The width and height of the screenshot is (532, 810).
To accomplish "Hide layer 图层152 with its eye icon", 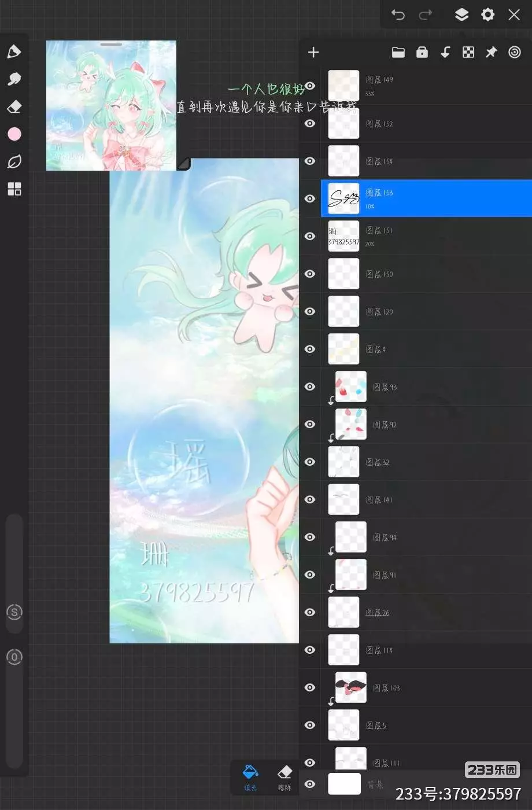I will tap(310, 123).
